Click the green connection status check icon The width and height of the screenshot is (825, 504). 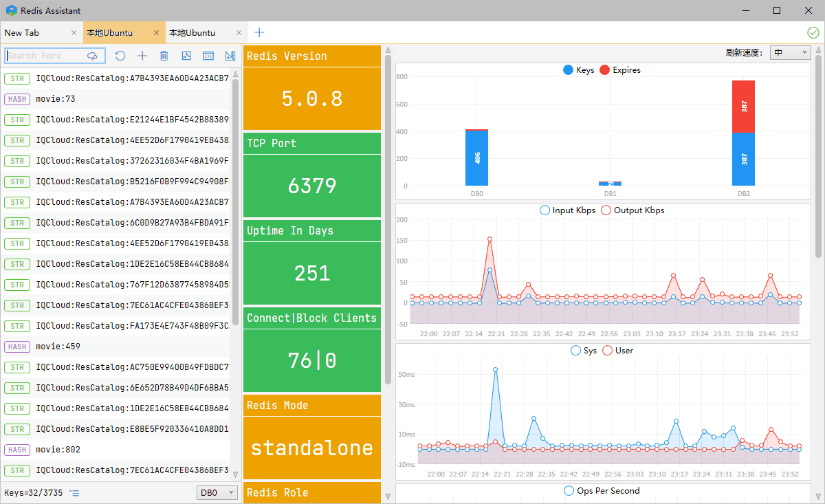point(813,32)
